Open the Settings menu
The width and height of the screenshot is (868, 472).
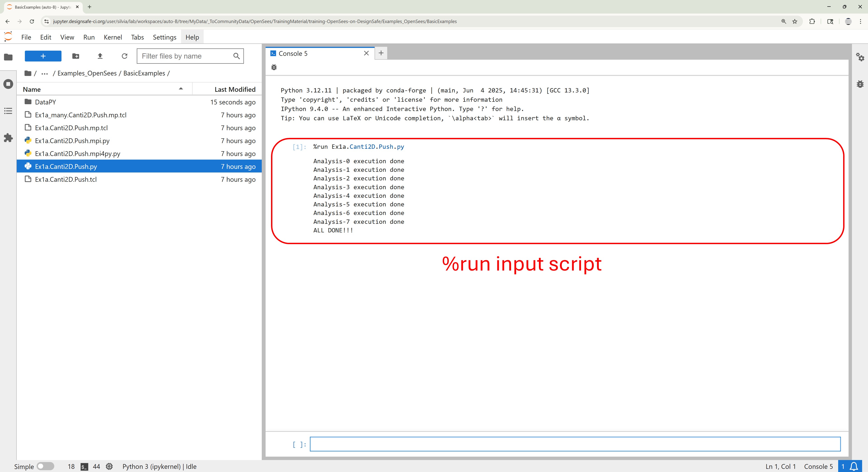[x=164, y=37]
